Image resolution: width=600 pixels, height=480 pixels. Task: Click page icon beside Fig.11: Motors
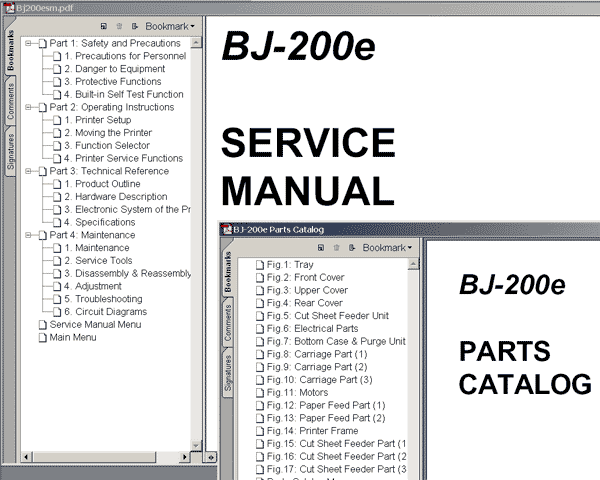tap(260, 393)
